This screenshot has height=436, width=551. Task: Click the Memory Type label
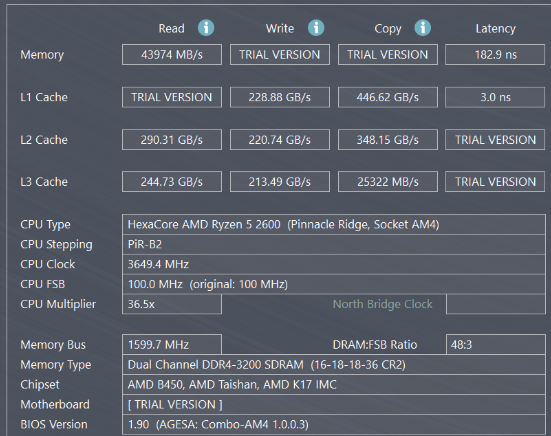point(56,365)
